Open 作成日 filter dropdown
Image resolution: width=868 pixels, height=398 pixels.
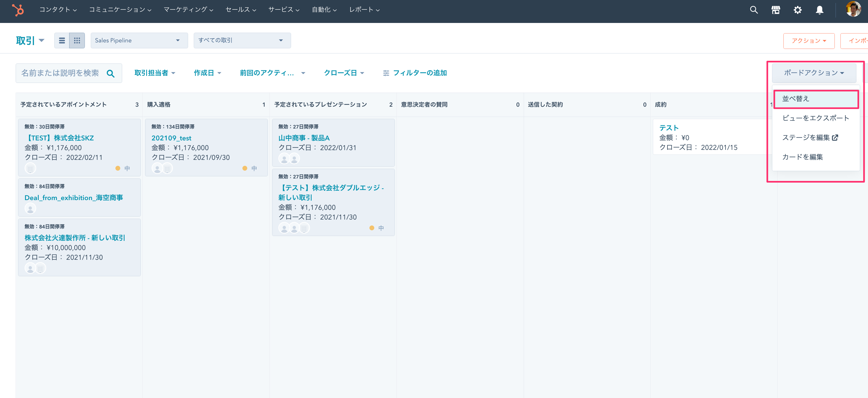click(207, 73)
